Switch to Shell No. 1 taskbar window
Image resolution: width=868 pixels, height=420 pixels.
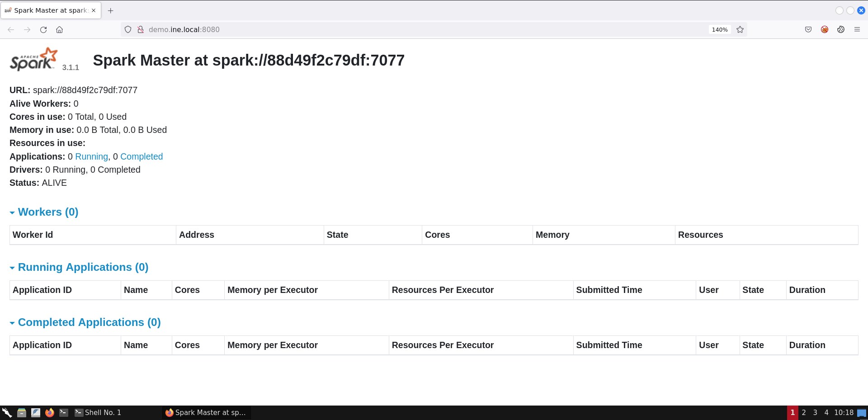pyautogui.click(x=116, y=412)
